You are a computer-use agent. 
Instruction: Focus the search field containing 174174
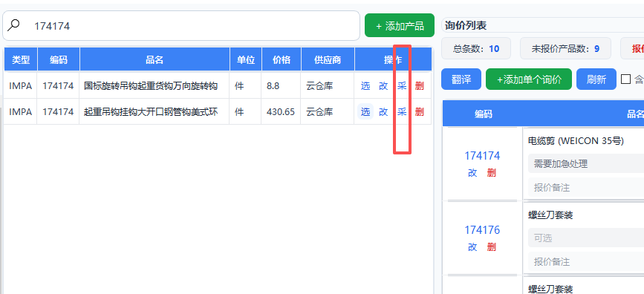(181, 26)
